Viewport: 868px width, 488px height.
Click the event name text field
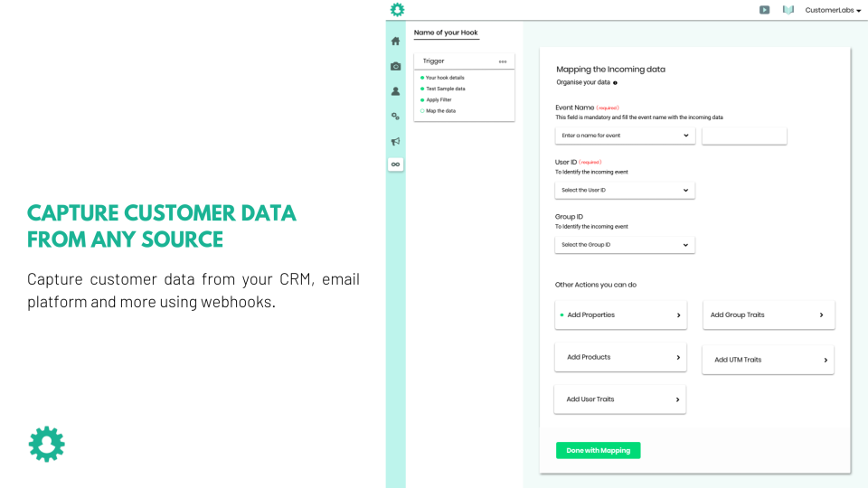point(744,136)
